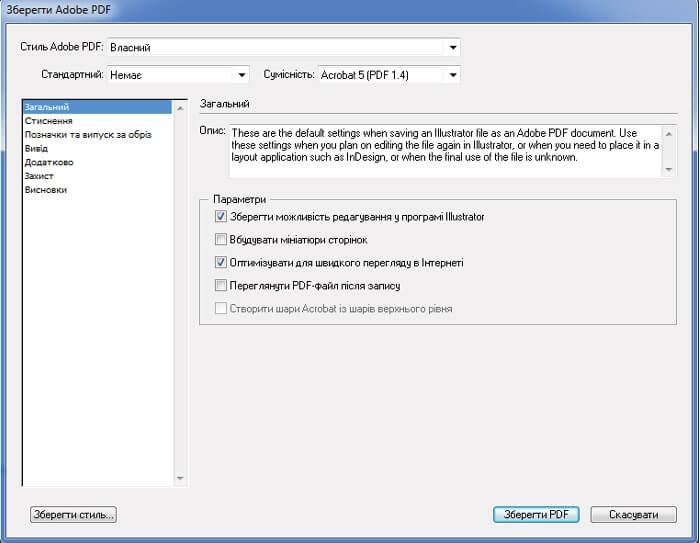This screenshot has height=543, width=700.
Task: Expand the Стандартний dropdown list
Action: [241, 75]
